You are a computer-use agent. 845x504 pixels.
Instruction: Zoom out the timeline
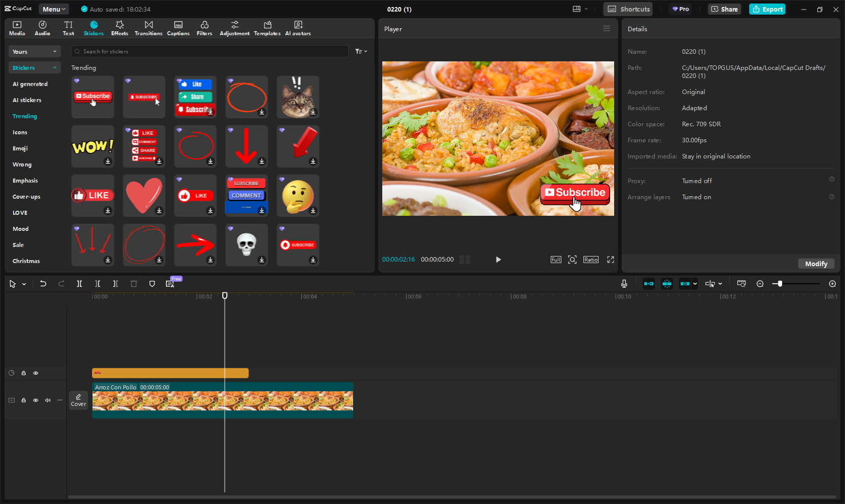tap(760, 284)
